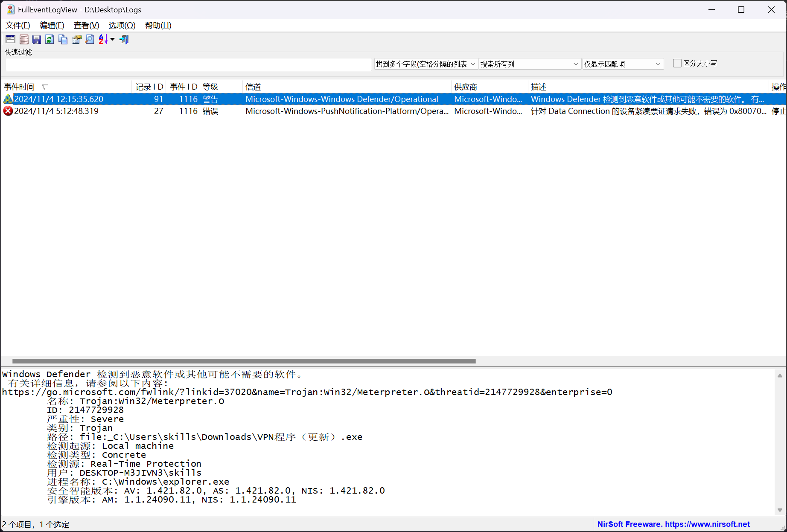Click record ID 91 cell
This screenshot has width=787, height=532.
[x=158, y=99]
